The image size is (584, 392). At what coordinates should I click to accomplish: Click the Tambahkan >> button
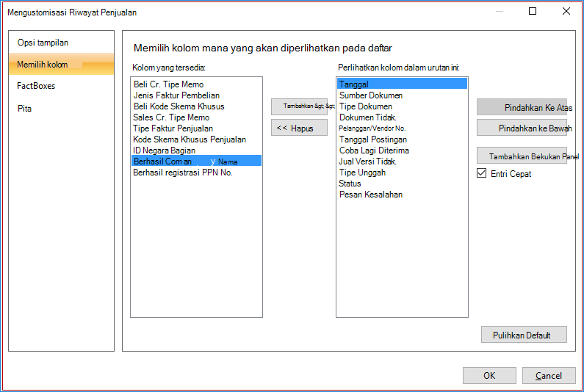pos(299,106)
